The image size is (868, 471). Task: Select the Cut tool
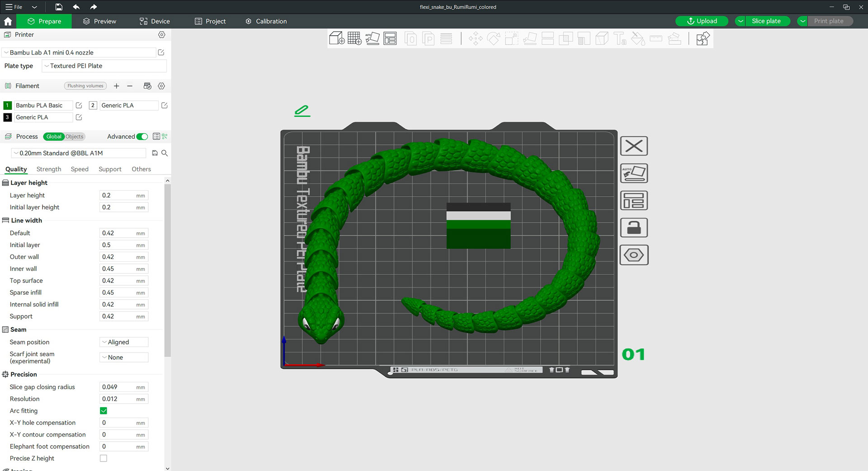pos(548,38)
